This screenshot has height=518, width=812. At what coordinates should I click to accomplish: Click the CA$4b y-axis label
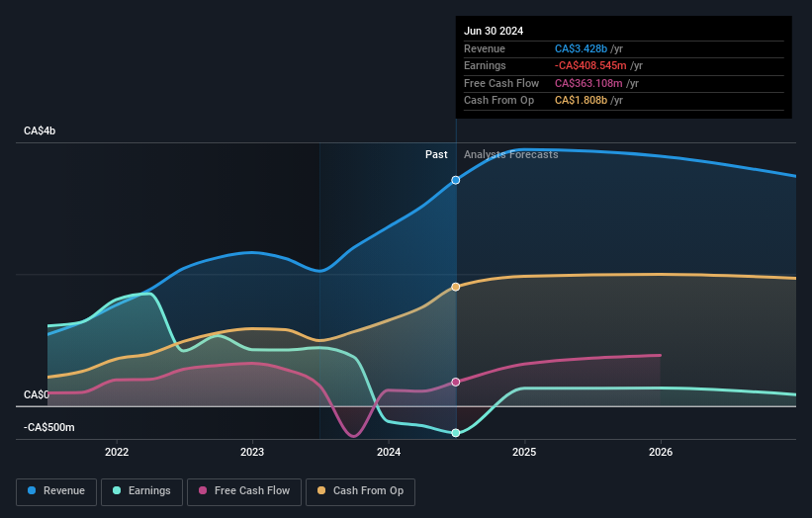pos(40,130)
